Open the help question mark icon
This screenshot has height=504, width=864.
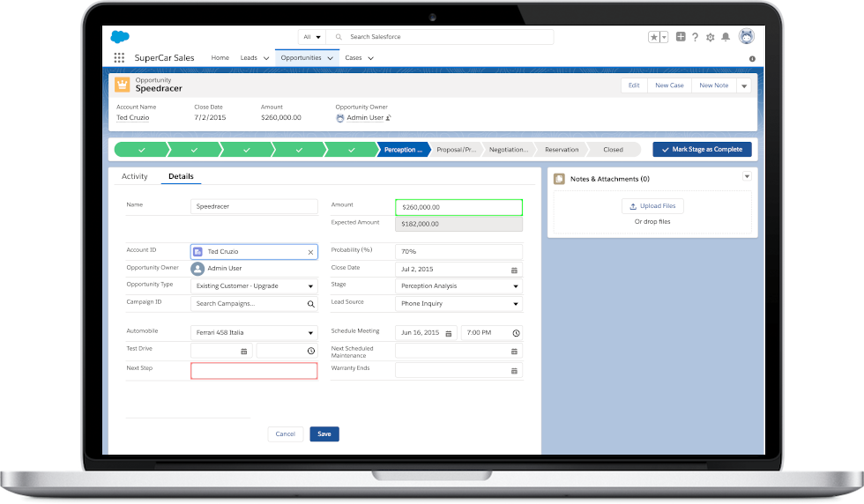point(696,37)
